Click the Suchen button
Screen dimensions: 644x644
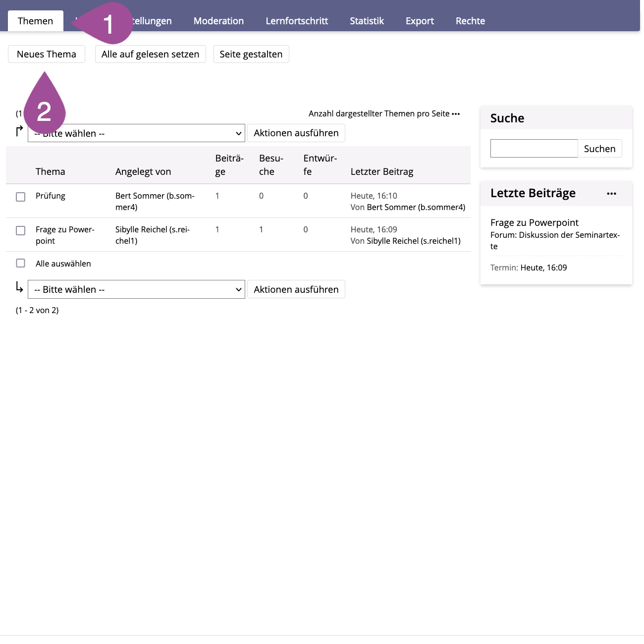coord(599,149)
